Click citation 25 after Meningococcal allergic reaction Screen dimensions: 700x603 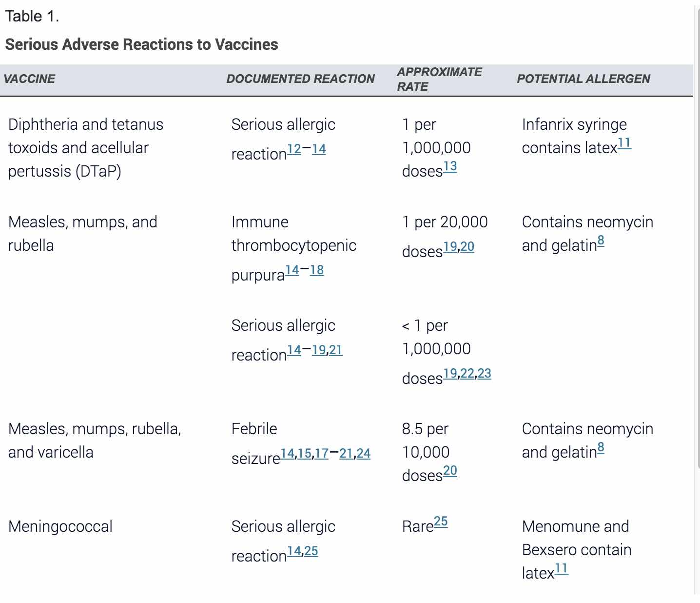click(311, 551)
